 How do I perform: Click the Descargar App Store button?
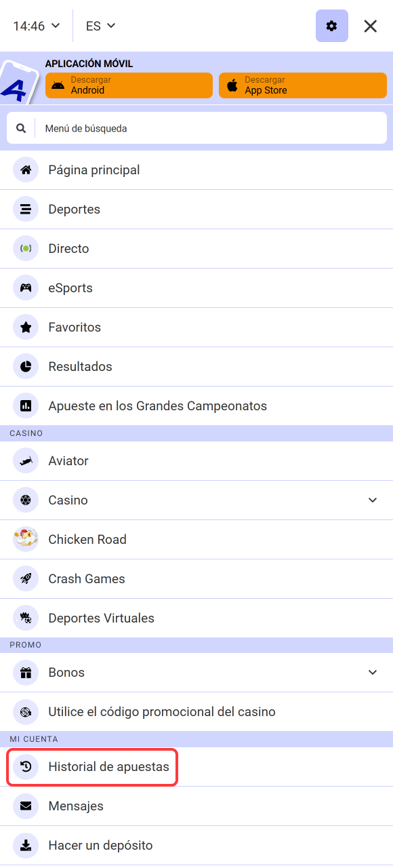tap(303, 85)
